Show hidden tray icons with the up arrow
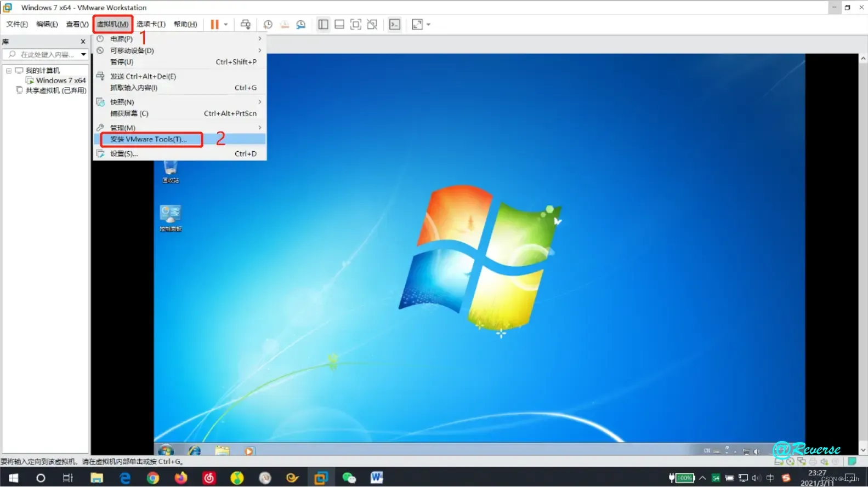Screen dimensions: 868x487 [x=702, y=478]
